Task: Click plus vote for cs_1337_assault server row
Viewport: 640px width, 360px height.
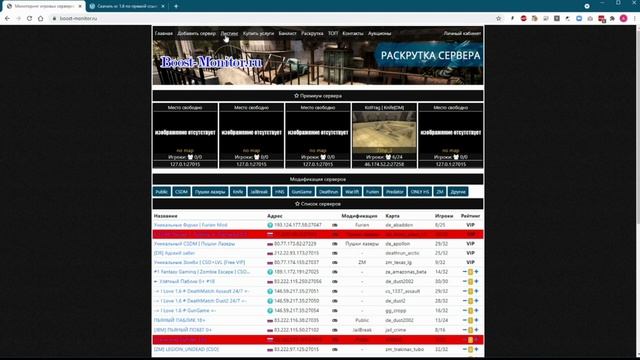Action: coord(476,291)
